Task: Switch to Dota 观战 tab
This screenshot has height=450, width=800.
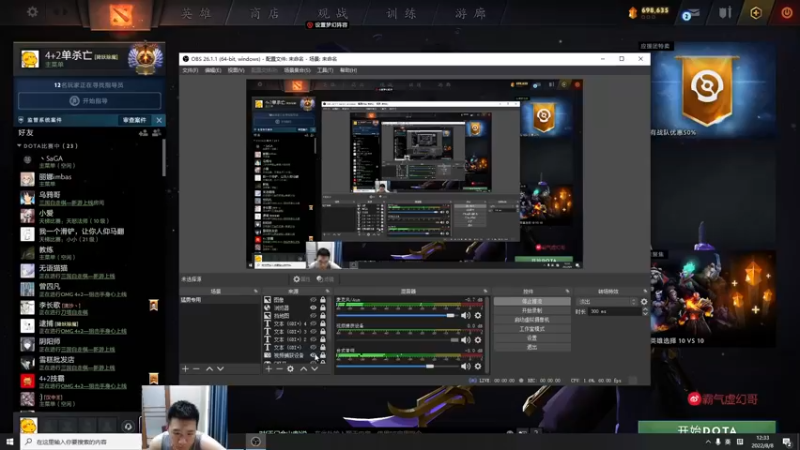Action: point(333,13)
